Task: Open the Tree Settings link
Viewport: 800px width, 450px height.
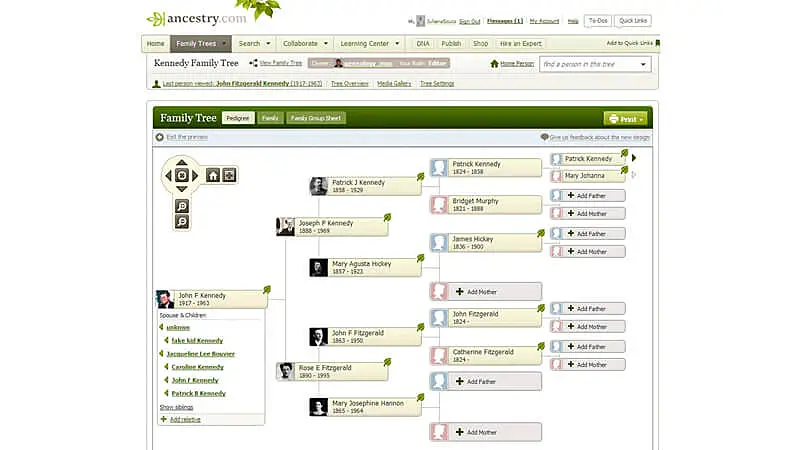Action: click(x=437, y=84)
